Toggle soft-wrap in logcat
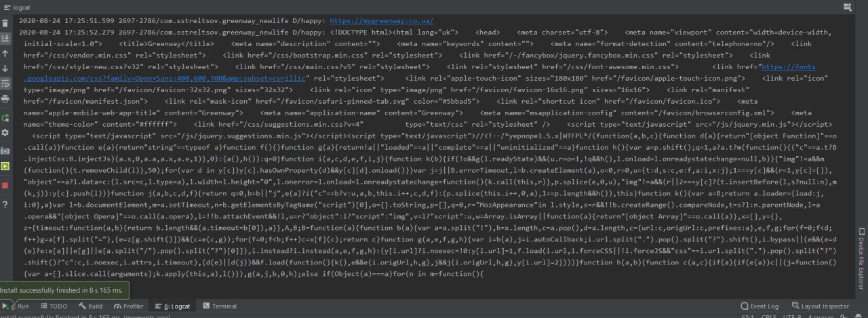The image size is (868, 318). click(5, 83)
